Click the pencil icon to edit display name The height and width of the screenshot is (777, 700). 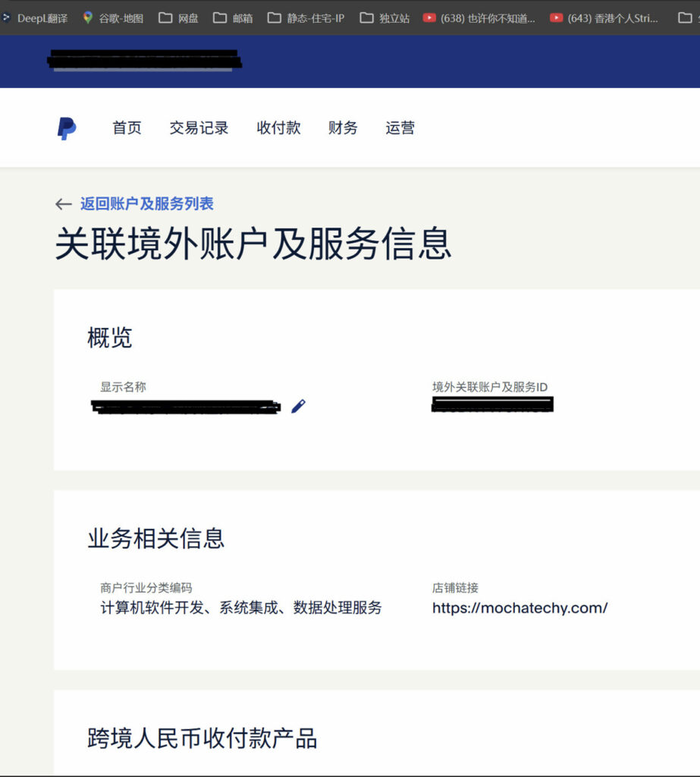tap(298, 407)
